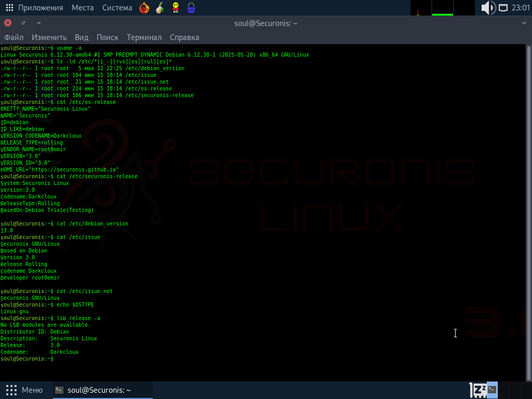Expand the Система system menu
Viewport: 532px width, 399px height.
[x=117, y=8]
